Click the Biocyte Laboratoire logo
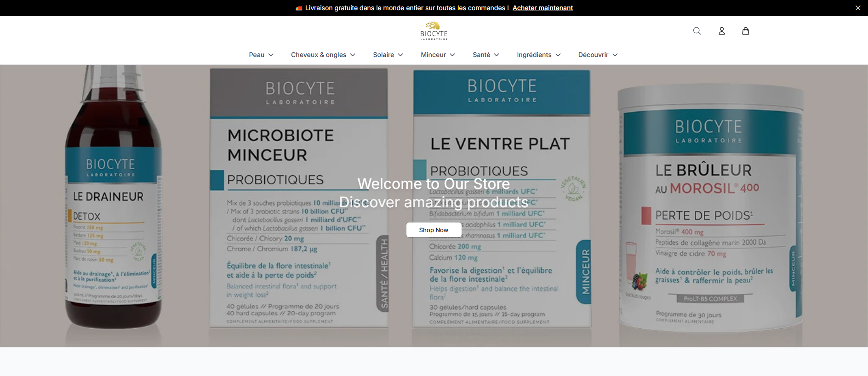This screenshot has height=376, width=868. 434,31
